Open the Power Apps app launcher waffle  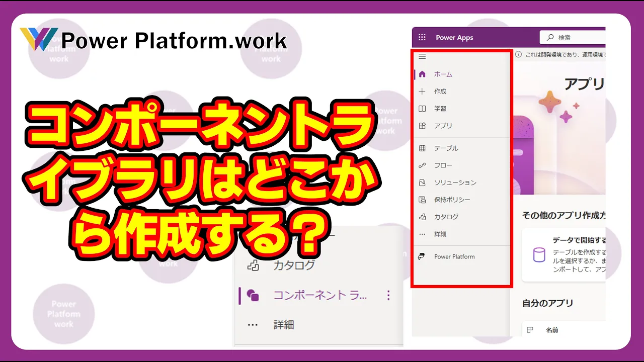tap(422, 37)
